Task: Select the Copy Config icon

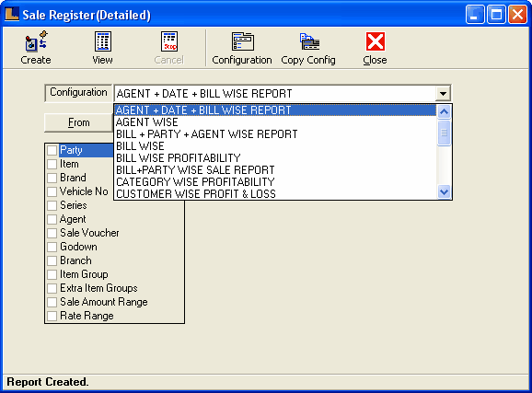Action: 309,41
